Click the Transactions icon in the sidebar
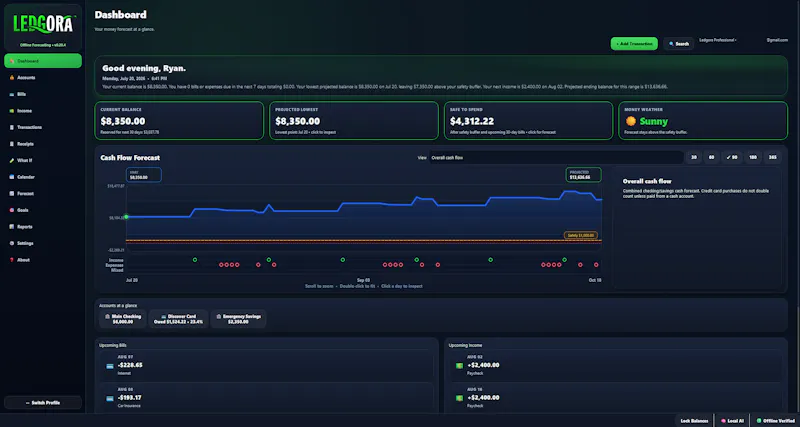This screenshot has width=800, height=427. pyautogui.click(x=11, y=128)
